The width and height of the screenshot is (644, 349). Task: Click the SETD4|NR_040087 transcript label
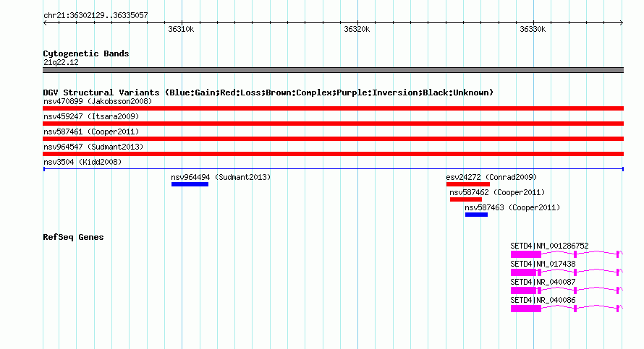click(543, 282)
